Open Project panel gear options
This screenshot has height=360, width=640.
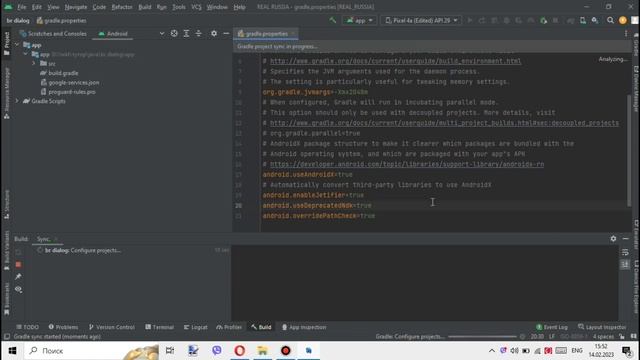214,34
